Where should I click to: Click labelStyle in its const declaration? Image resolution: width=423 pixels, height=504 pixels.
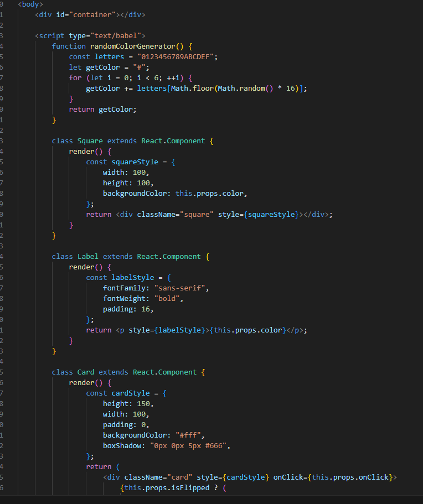click(132, 278)
